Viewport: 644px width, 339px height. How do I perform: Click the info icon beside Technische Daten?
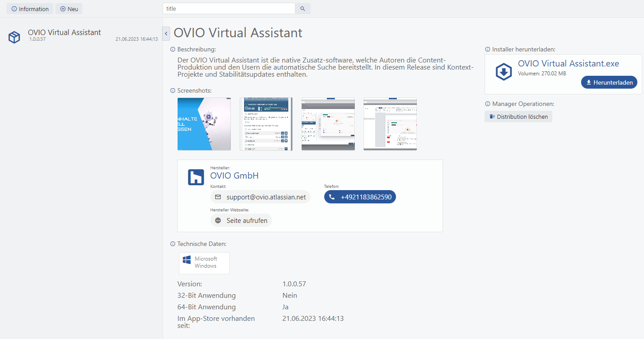tap(173, 244)
